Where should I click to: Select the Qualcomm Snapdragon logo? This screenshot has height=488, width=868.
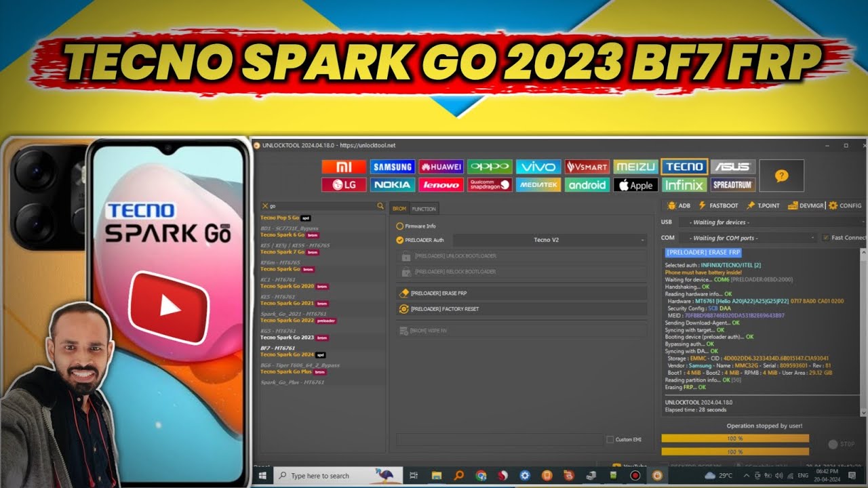coord(490,184)
